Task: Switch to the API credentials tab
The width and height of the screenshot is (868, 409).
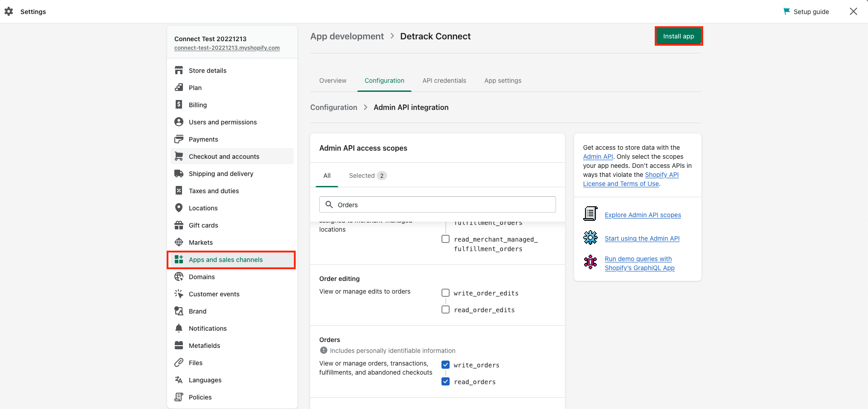Action: [x=444, y=81]
